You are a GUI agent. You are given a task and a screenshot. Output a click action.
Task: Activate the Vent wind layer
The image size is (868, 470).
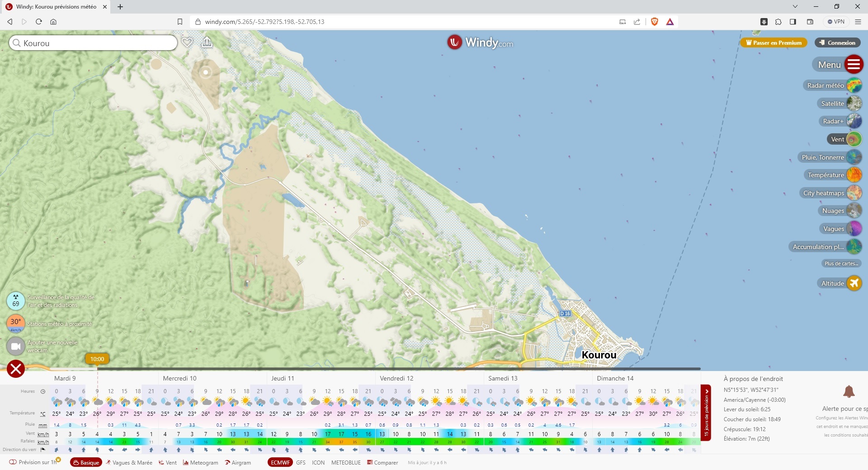tap(844, 139)
